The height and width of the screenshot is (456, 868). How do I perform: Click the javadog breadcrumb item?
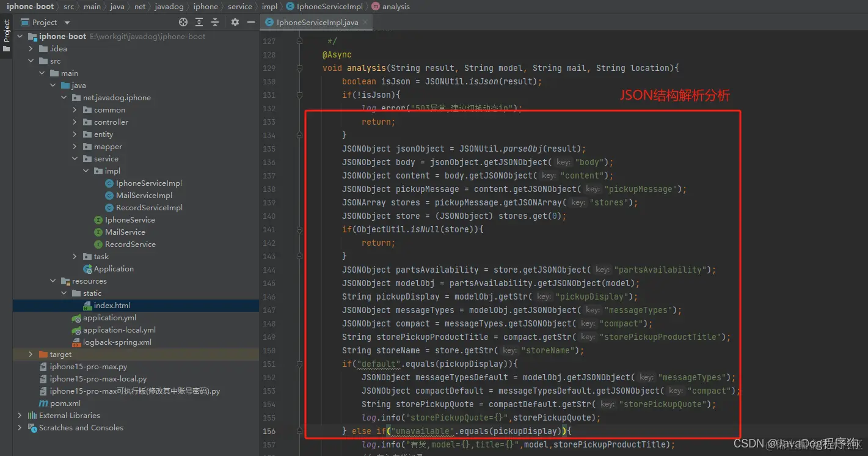pyautogui.click(x=170, y=7)
